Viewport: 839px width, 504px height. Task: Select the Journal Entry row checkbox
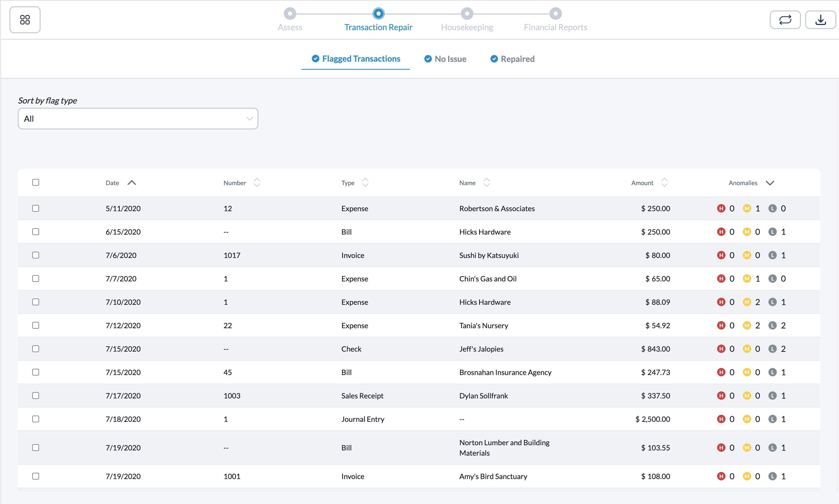[x=36, y=419]
